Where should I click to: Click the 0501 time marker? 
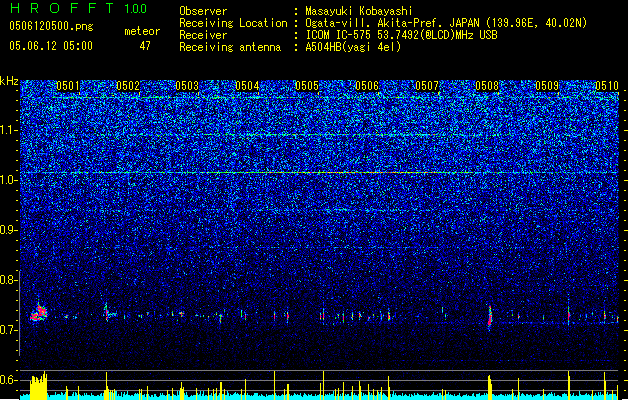pos(68,86)
